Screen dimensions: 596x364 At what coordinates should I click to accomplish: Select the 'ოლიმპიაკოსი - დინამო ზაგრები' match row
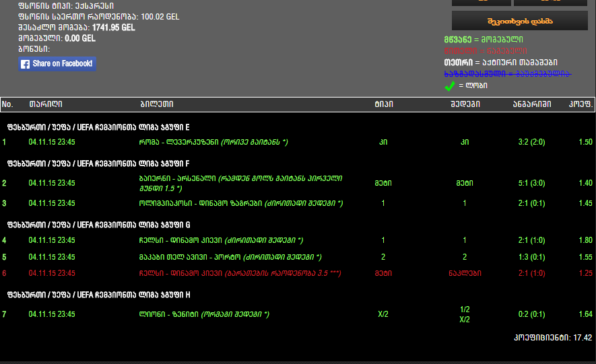point(298,203)
